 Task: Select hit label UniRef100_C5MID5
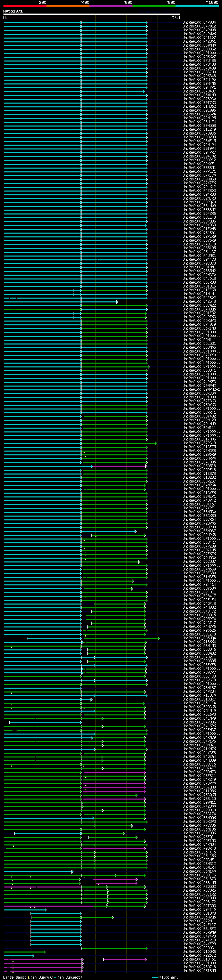tap(199, 829)
